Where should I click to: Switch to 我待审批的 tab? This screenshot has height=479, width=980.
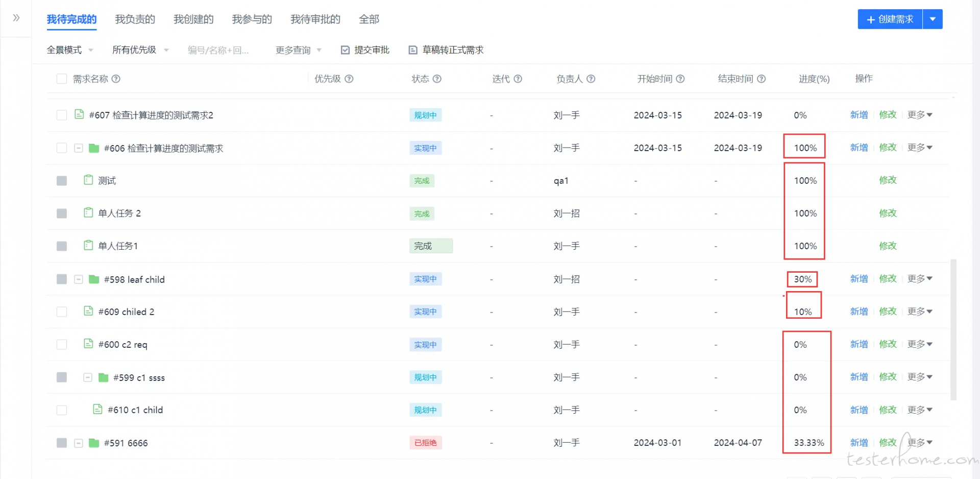[315, 19]
